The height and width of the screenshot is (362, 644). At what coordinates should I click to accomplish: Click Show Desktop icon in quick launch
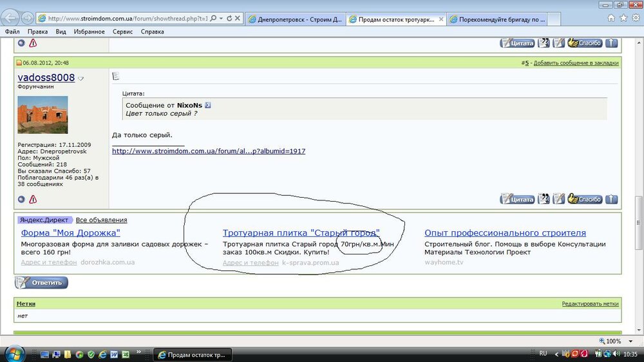[45, 354]
